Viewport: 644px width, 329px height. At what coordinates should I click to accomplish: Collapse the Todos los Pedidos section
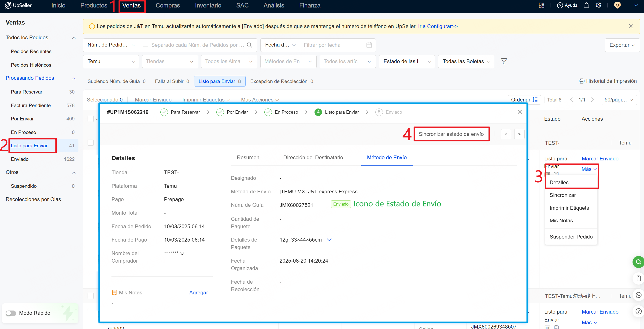pos(74,38)
